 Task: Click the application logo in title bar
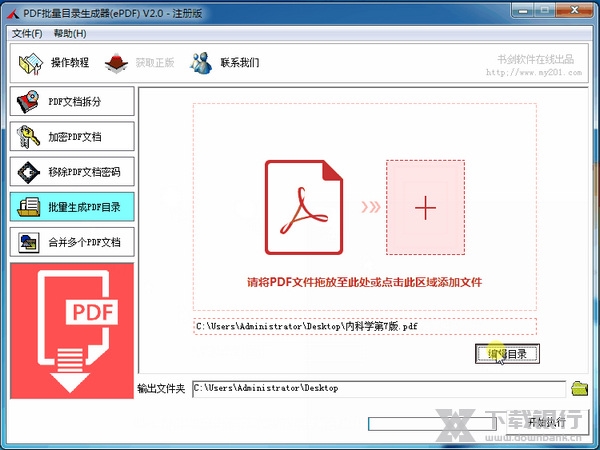click(13, 14)
